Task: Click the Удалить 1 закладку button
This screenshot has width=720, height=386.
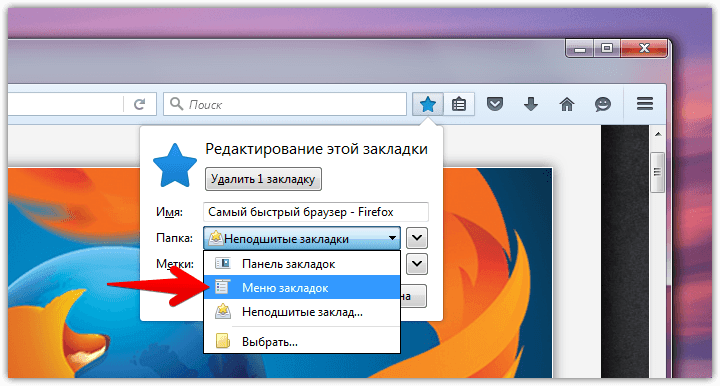Action: (x=263, y=179)
